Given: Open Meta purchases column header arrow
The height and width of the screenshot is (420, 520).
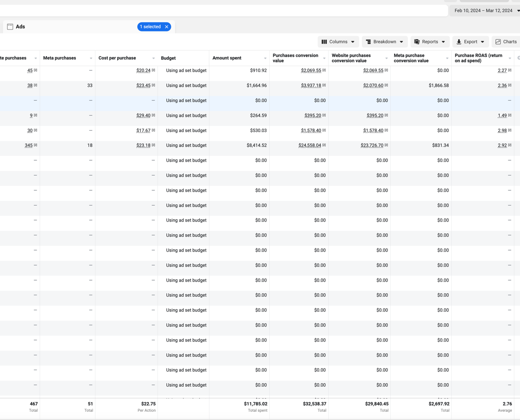Looking at the screenshot, I should (x=91, y=59).
